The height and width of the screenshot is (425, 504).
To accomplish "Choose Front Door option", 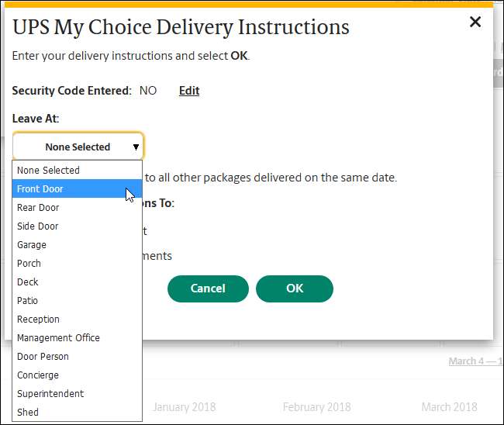I will 40,188.
